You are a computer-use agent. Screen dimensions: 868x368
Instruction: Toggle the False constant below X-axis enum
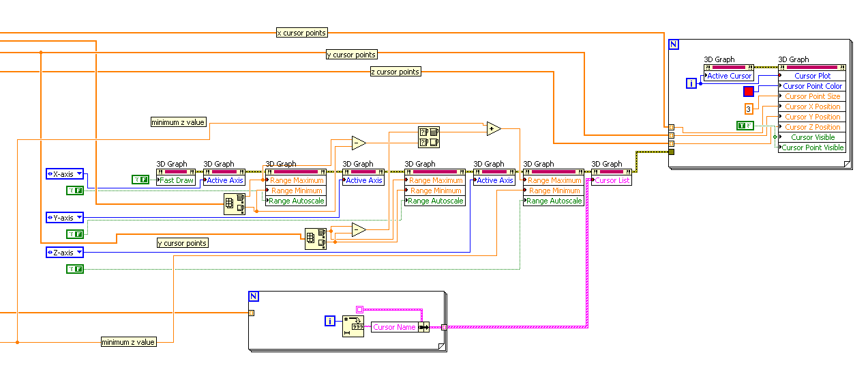pos(74,190)
